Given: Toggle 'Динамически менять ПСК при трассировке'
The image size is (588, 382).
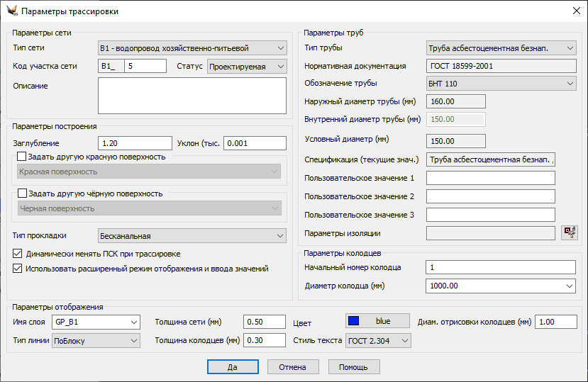Looking at the screenshot, I should coord(18,254).
